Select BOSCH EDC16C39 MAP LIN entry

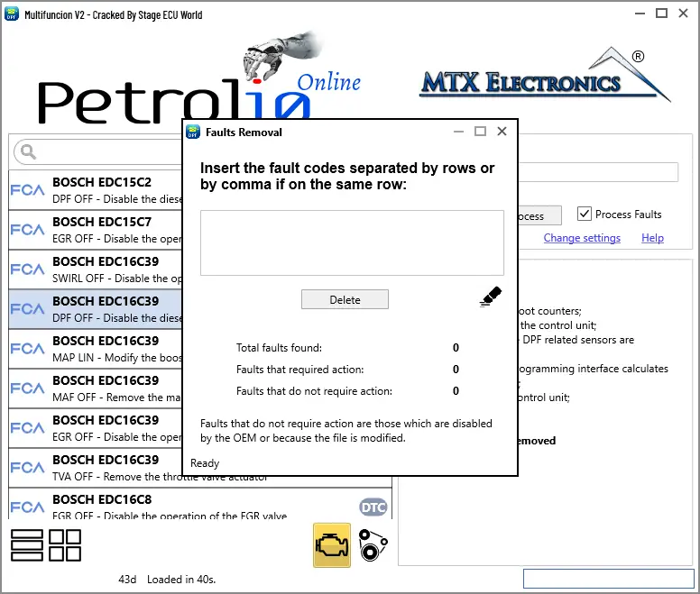coord(95,348)
